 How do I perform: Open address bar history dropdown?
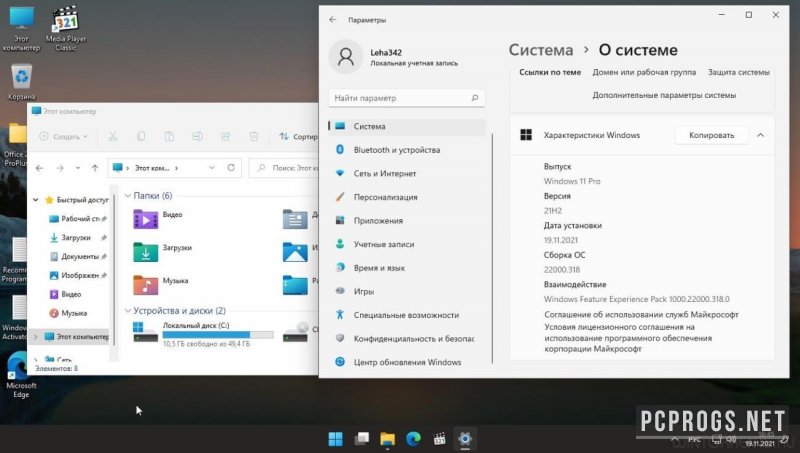212,168
